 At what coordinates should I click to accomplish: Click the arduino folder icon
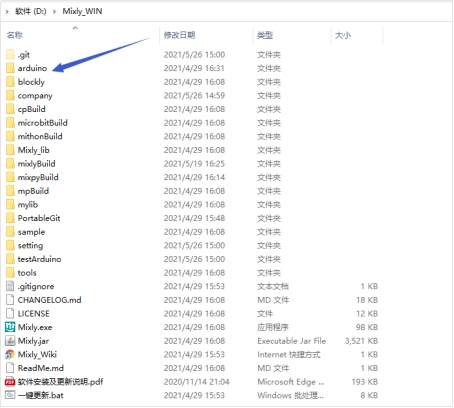(x=10, y=68)
